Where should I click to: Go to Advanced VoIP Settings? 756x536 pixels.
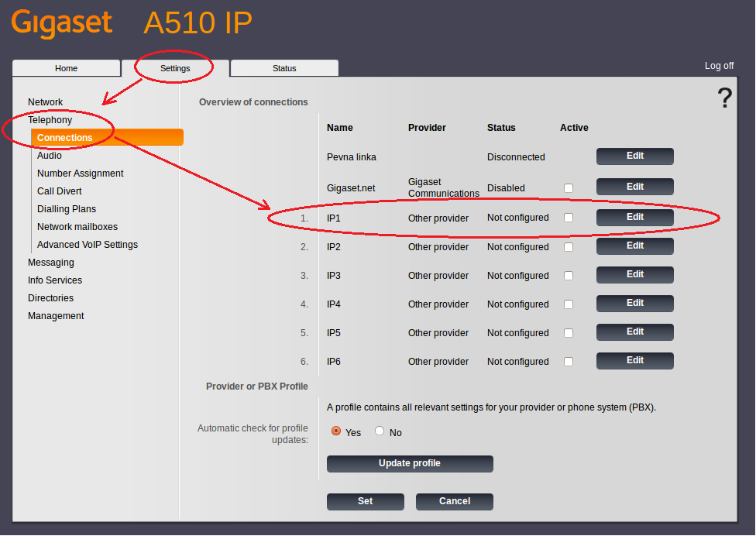(88, 245)
